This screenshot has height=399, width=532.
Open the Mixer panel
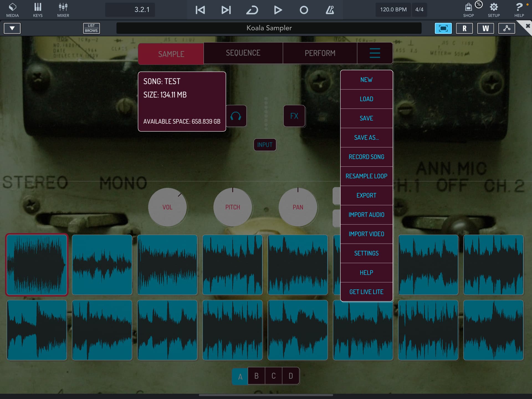point(63,10)
